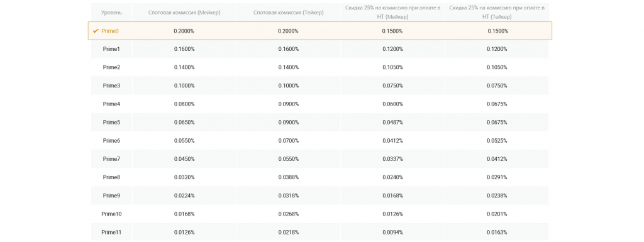Click Prime4 maker fee 0.0800%
This screenshot has width=644, height=242.
pyautogui.click(x=184, y=104)
